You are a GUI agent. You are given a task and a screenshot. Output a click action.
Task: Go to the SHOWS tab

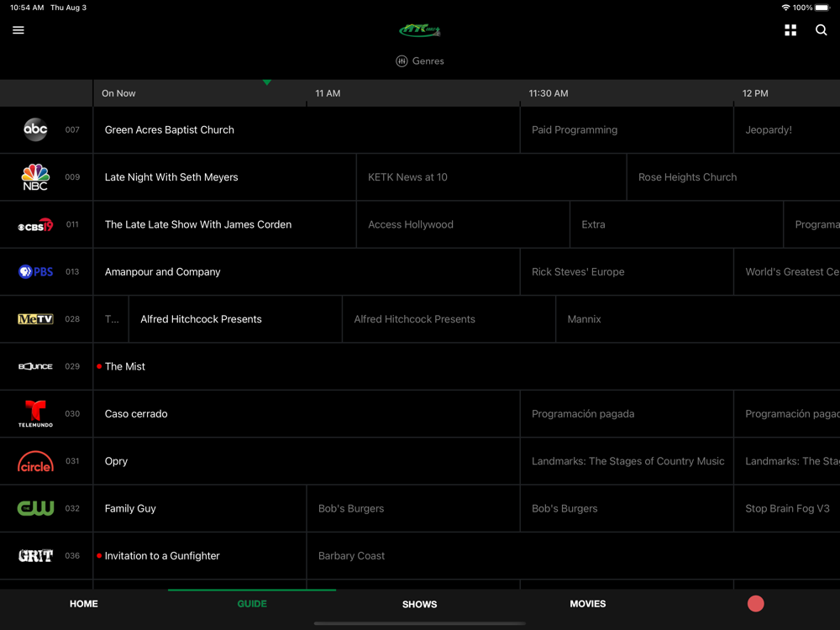click(x=419, y=604)
